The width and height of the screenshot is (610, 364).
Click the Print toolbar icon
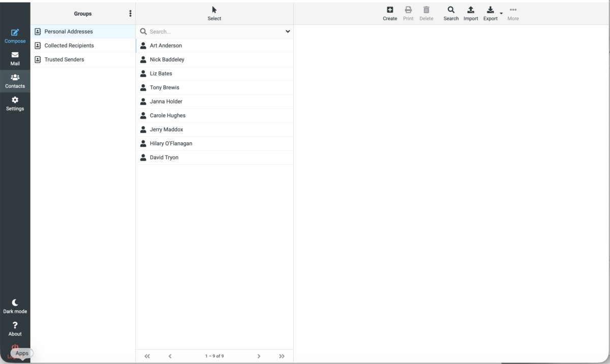coord(408,14)
